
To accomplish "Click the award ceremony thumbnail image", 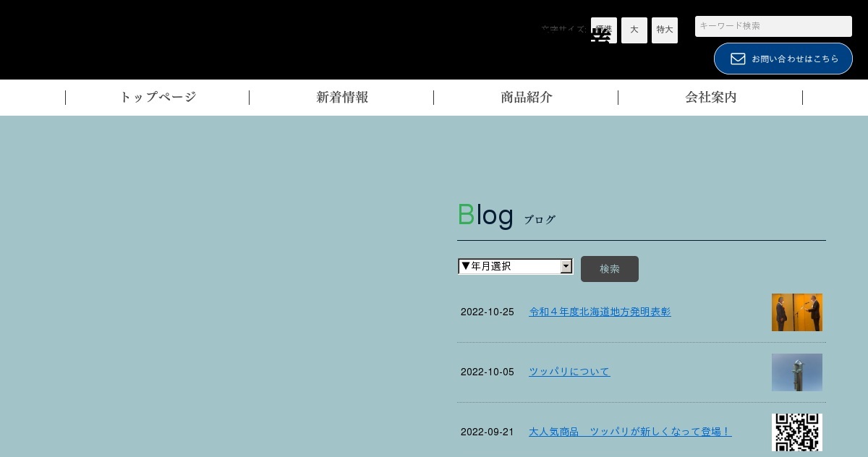I will [796, 312].
